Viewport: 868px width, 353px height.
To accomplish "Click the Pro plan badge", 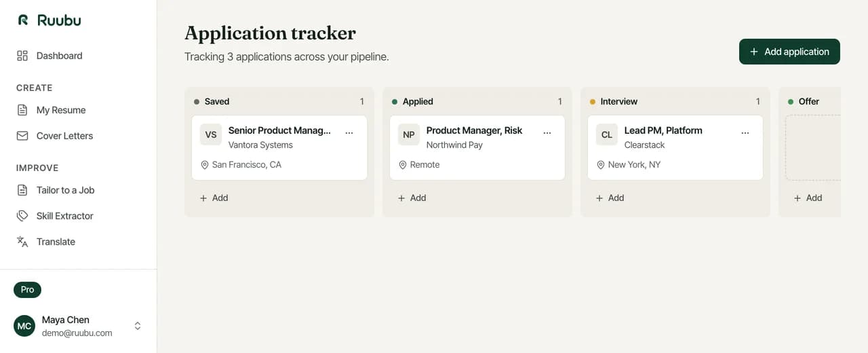I will click(x=27, y=290).
